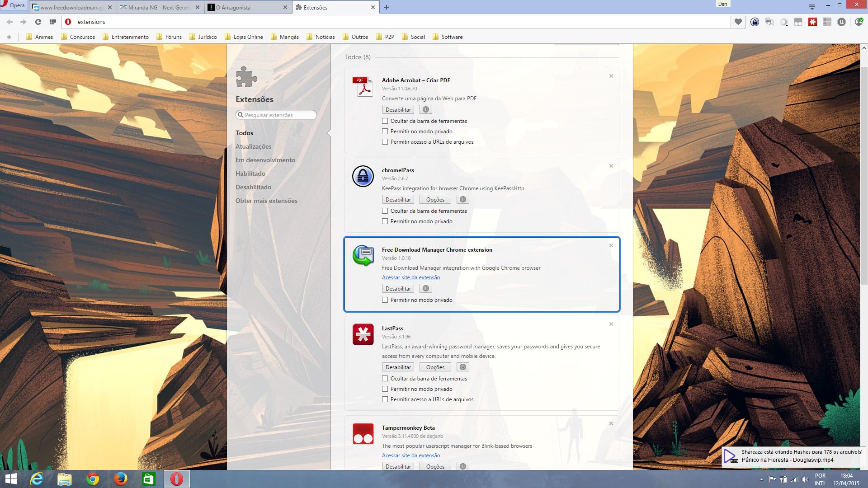This screenshot has width=868, height=488.
Task: Open Google Chrome from the taskbar
Action: 93,479
